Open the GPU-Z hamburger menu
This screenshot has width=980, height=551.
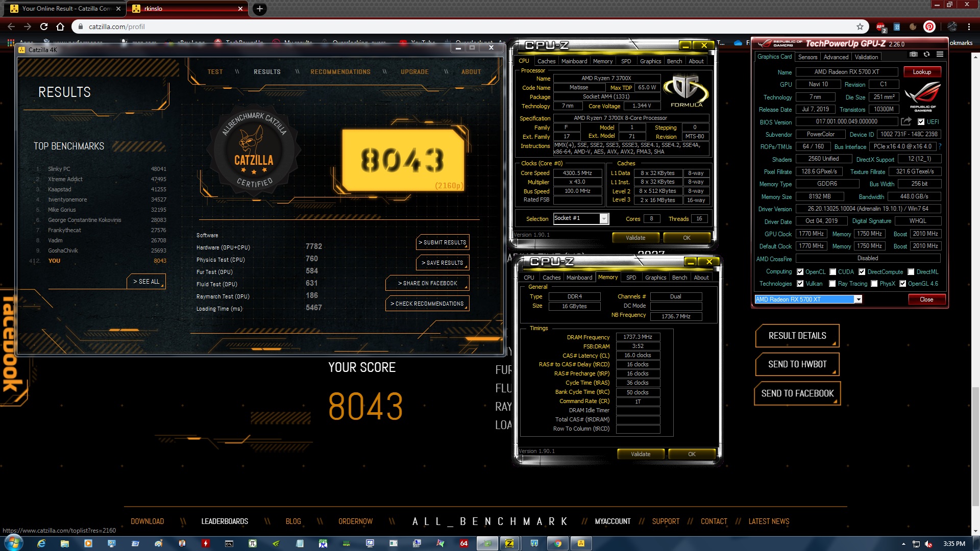(x=940, y=55)
